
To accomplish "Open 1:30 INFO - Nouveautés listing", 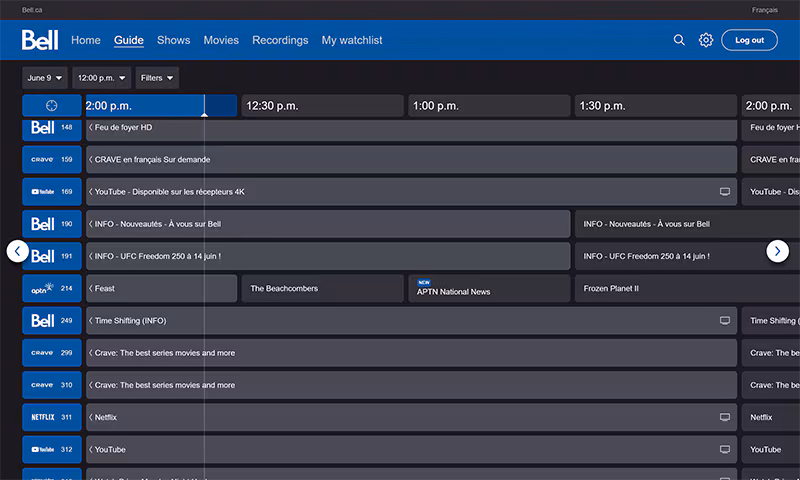I will coord(687,224).
